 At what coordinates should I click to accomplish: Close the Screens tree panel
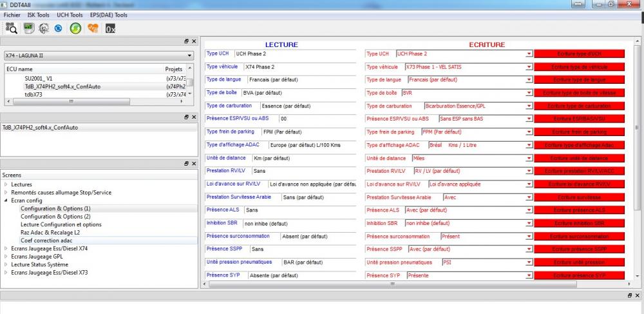pos(194,164)
